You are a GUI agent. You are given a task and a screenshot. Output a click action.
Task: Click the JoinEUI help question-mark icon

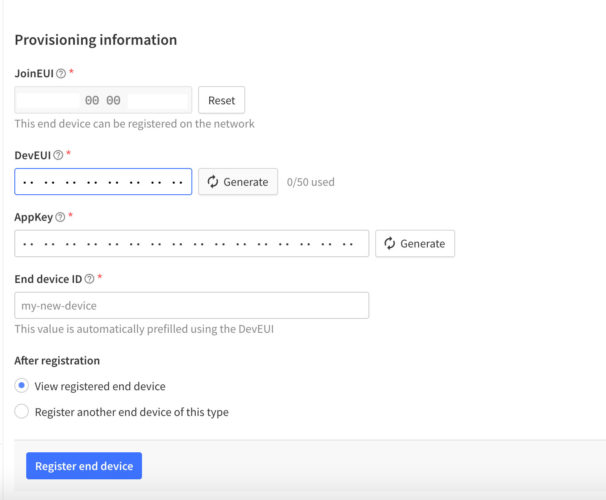[x=61, y=74]
